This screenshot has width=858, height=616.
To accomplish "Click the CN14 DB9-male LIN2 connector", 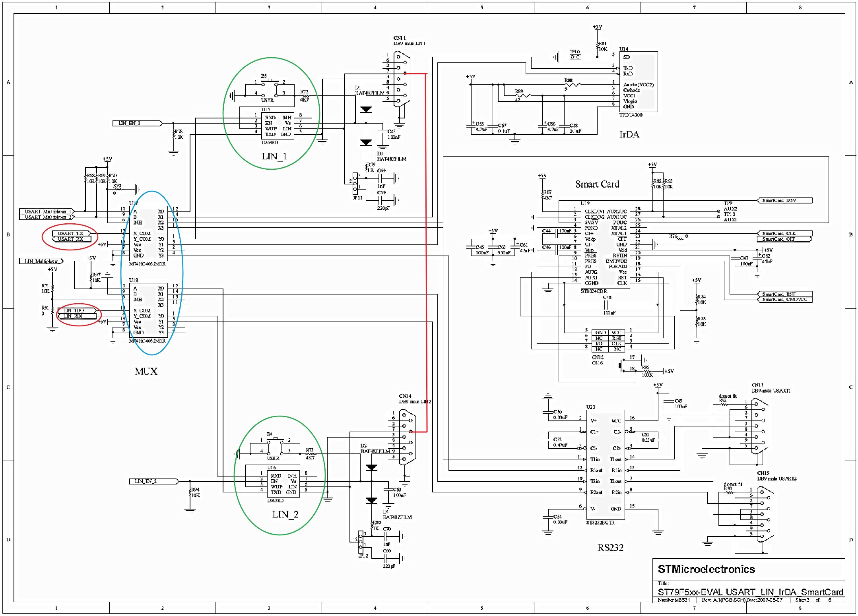I will (407, 437).
